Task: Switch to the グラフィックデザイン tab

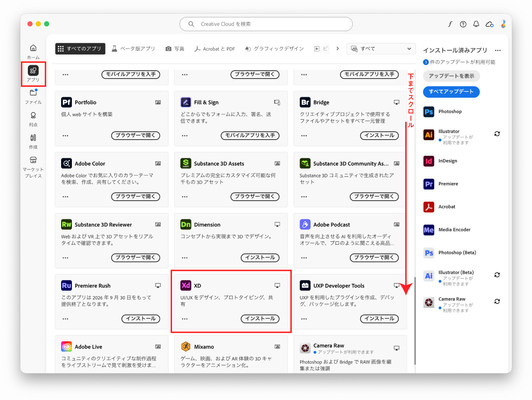Action: [274, 49]
